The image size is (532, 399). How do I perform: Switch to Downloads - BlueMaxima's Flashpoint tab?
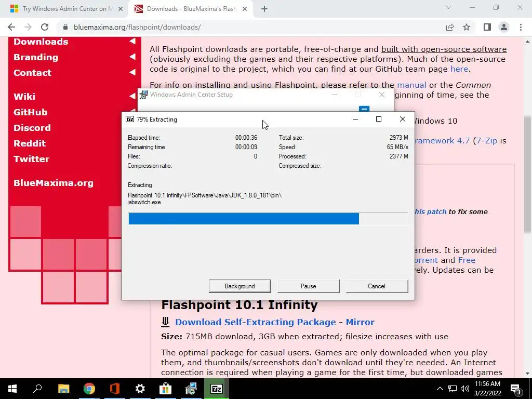point(190,9)
